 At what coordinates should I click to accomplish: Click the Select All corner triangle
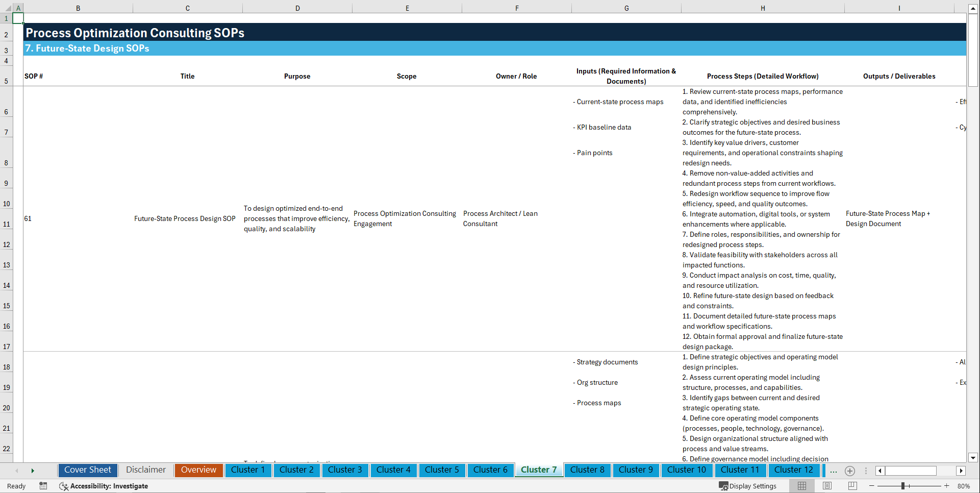(x=7, y=8)
